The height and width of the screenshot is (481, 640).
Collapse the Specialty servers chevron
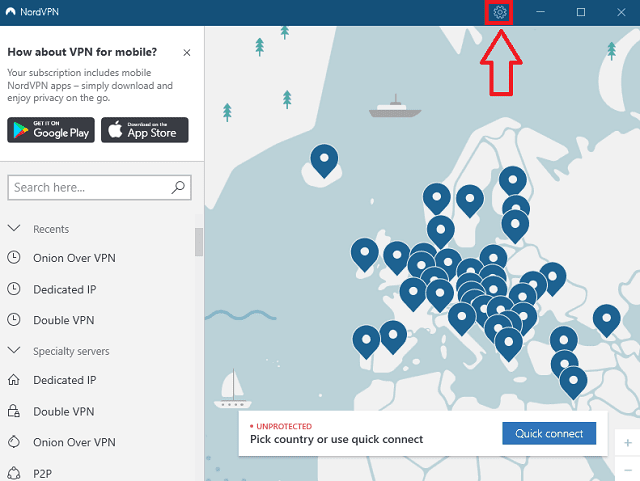(14, 350)
